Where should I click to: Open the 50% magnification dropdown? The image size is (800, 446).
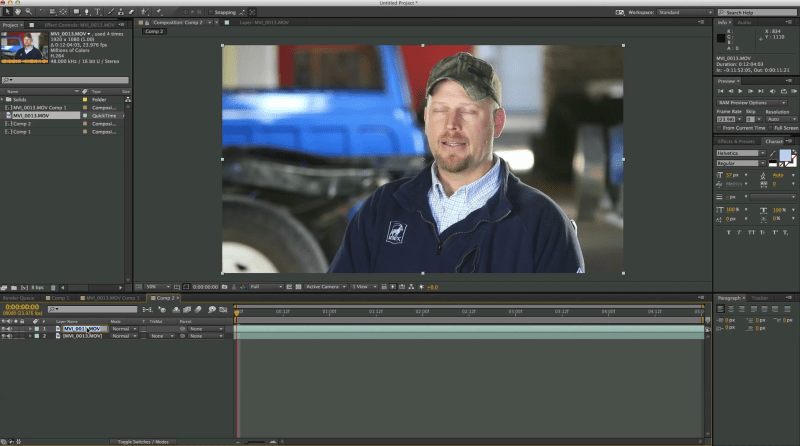click(x=158, y=287)
